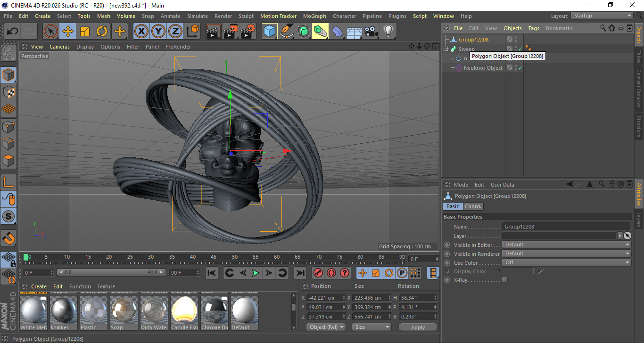Toggle the Use Color animation dot

(x=447, y=263)
